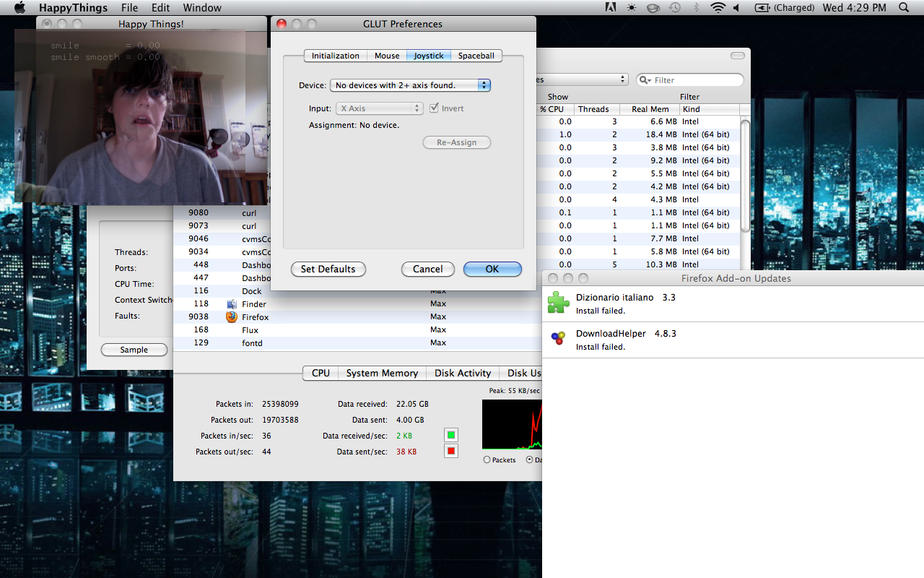Click the Finder icon in the process list
924x578 pixels.
pos(232,304)
